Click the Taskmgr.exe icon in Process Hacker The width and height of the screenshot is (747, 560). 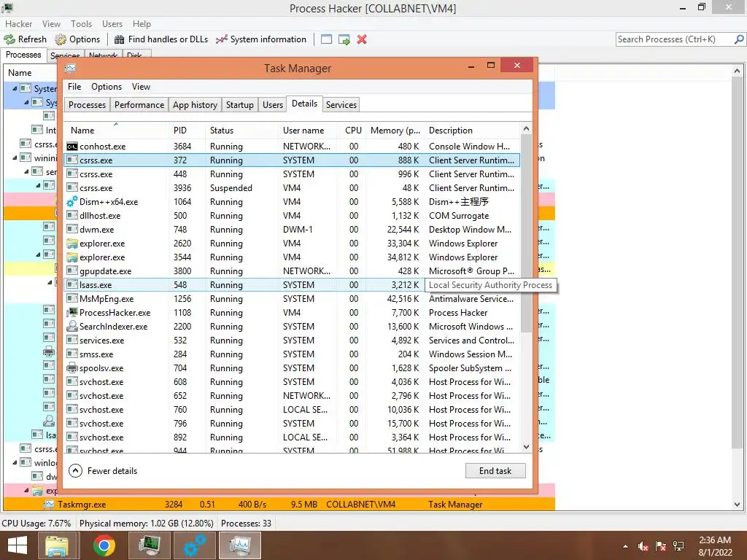pos(49,505)
